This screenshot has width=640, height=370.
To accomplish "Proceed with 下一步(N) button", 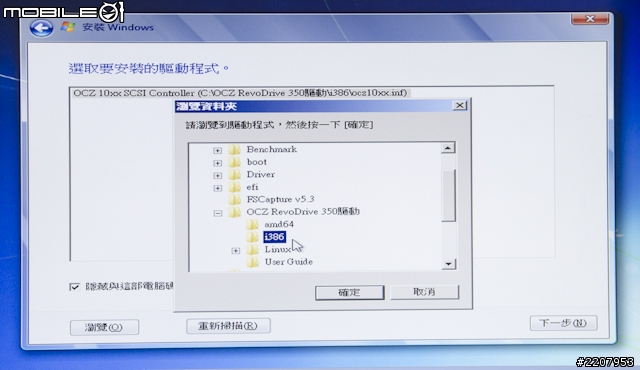I will coord(563,323).
